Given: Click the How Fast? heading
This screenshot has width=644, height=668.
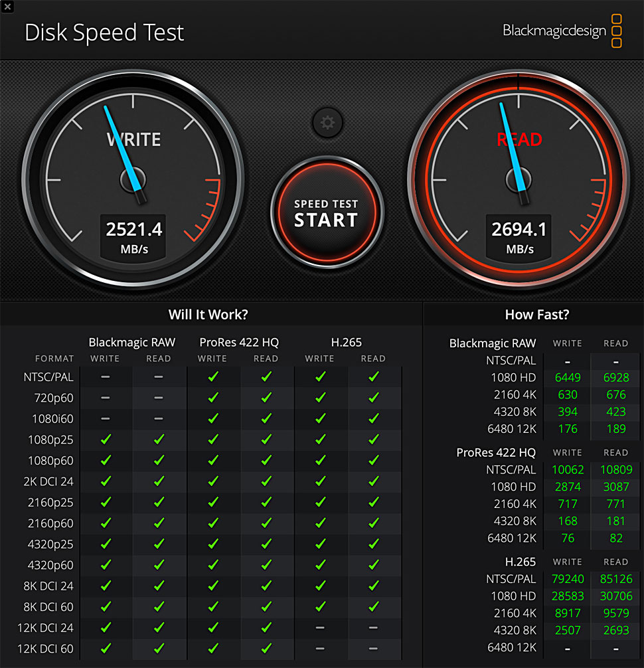Looking at the screenshot, I should point(536,314).
